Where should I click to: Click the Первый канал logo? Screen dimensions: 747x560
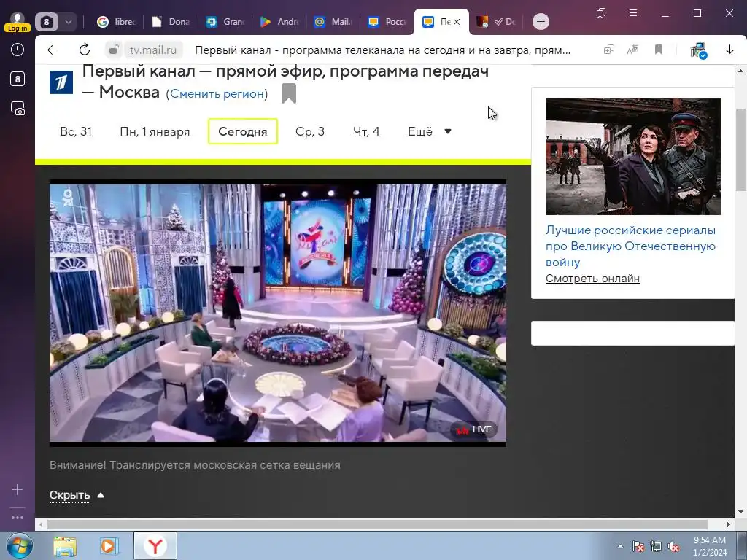pyautogui.click(x=61, y=82)
